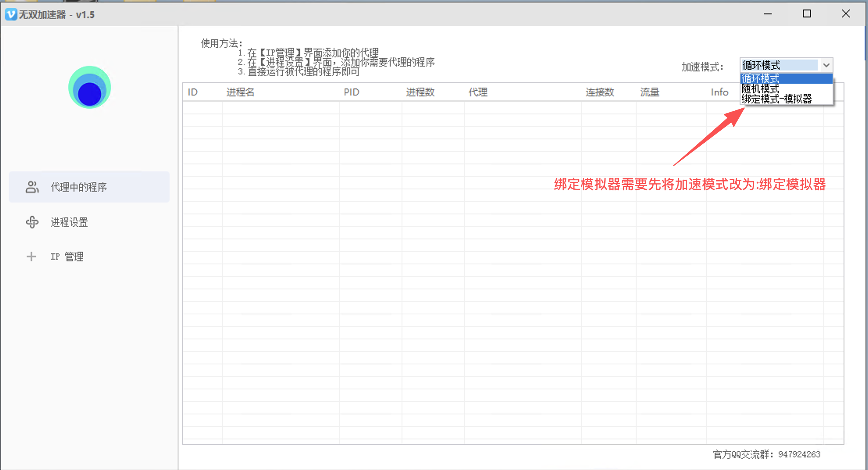This screenshot has height=470, width=868.
Task: Click the 流量 column header
Action: [x=649, y=92]
